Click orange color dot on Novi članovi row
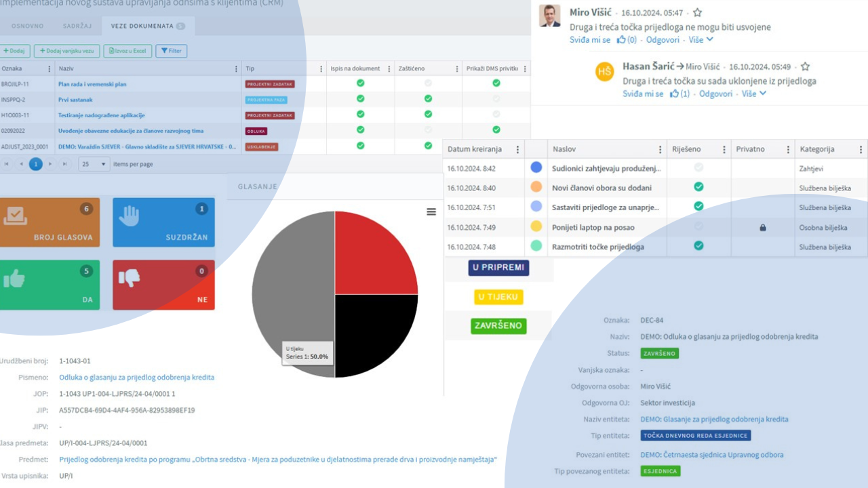Screen dimensions: 868x488 (536, 186)
